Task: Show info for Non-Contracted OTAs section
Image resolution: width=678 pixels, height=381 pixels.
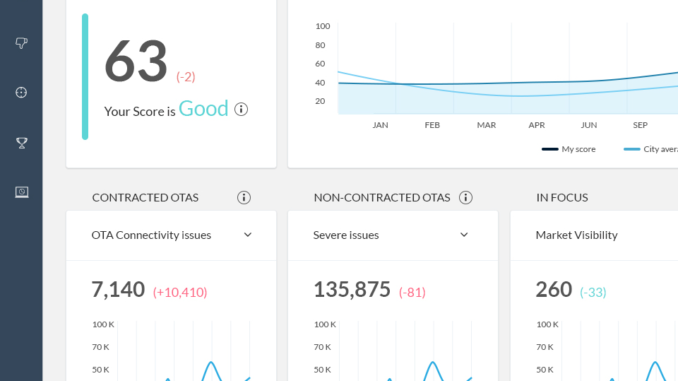Action: pyautogui.click(x=465, y=198)
